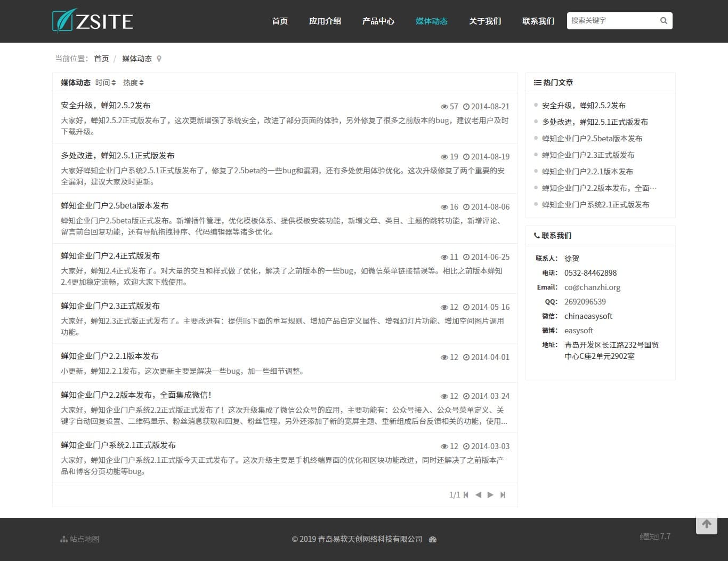Sort articles by 时间

click(106, 83)
